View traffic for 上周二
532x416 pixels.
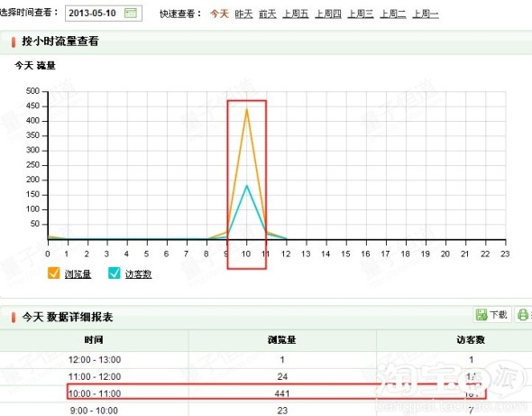pos(393,14)
